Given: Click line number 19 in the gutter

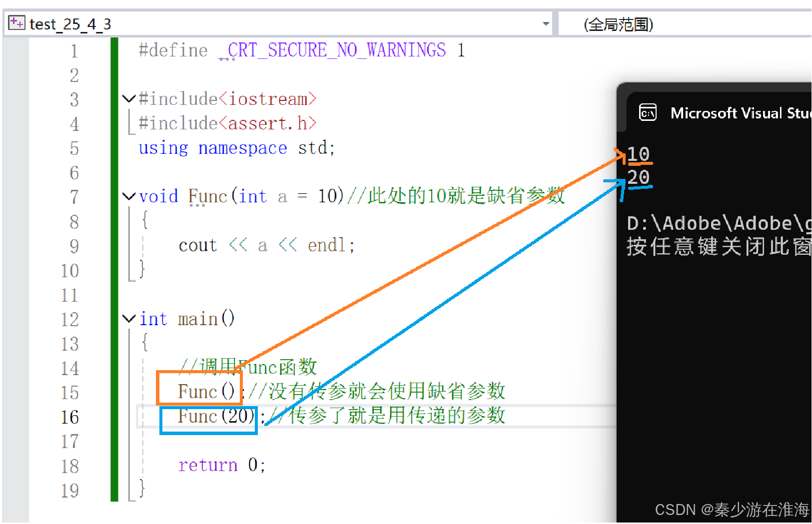Looking at the screenshot, I should 69,491.
